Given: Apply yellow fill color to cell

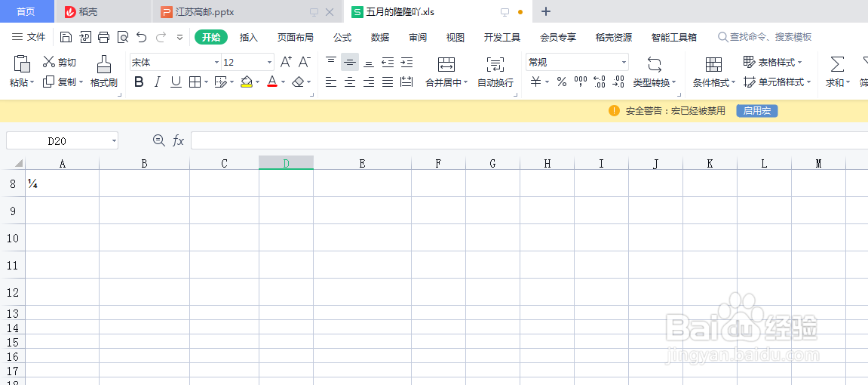Looking at the screenshot, I should tap(247, 82).
